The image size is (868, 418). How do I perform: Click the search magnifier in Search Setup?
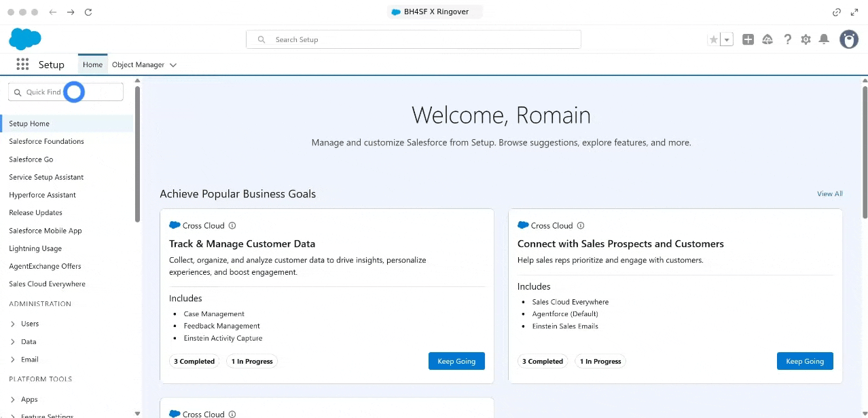pos(261,40)
